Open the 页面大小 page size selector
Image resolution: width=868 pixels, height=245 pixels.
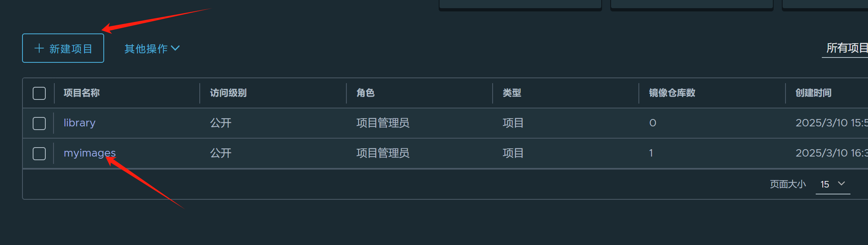[832, 184]
